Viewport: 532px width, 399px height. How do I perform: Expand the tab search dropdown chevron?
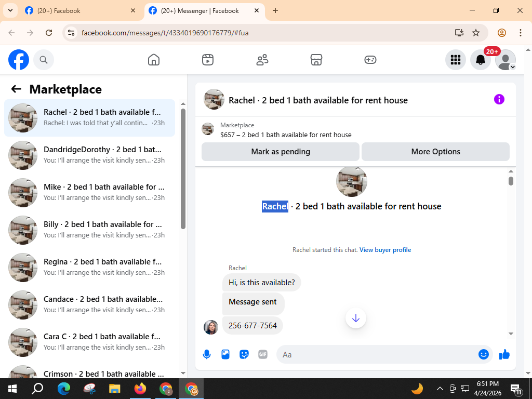pos(10,10)
